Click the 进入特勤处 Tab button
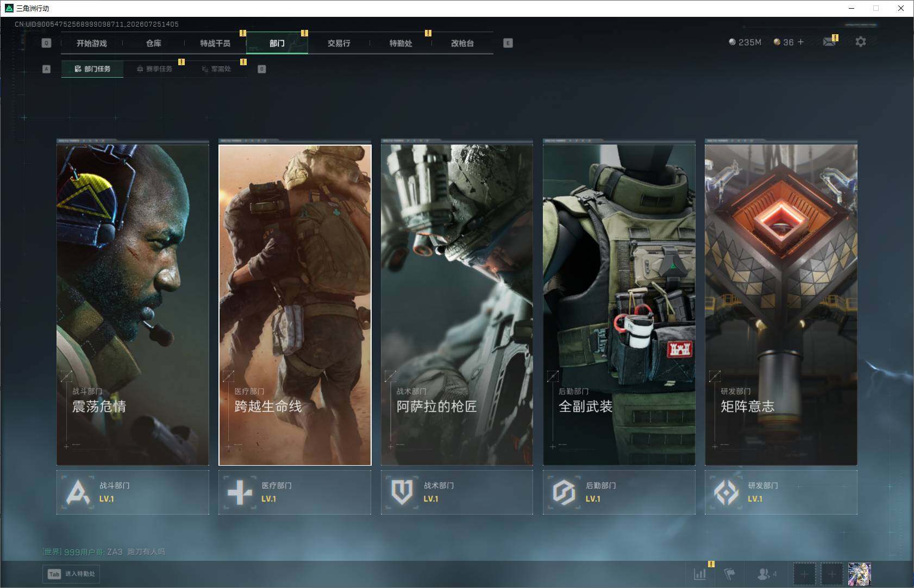The width and height of the screenshot is (914, 588). (72, 574)
